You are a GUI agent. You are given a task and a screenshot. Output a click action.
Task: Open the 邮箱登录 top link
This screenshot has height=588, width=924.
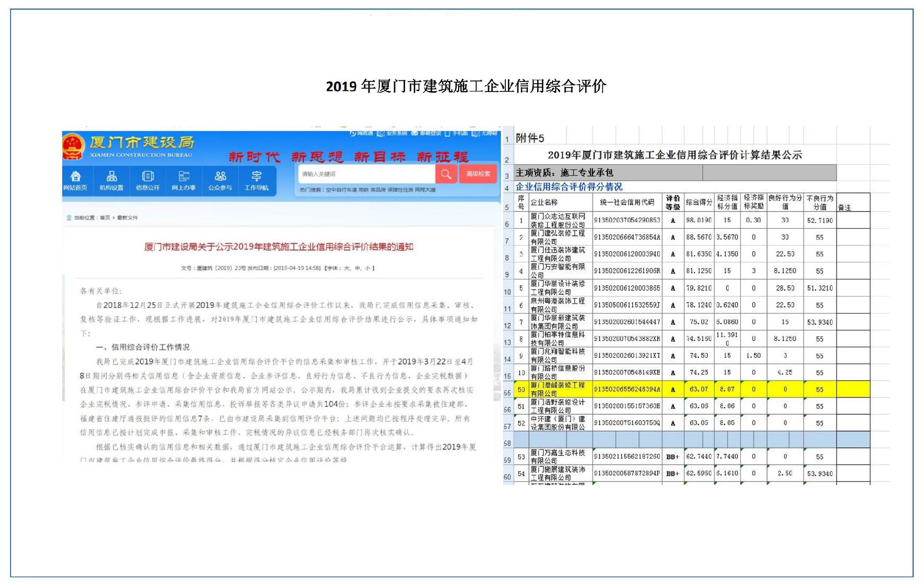pyautogui.click(x=426, y=133)
